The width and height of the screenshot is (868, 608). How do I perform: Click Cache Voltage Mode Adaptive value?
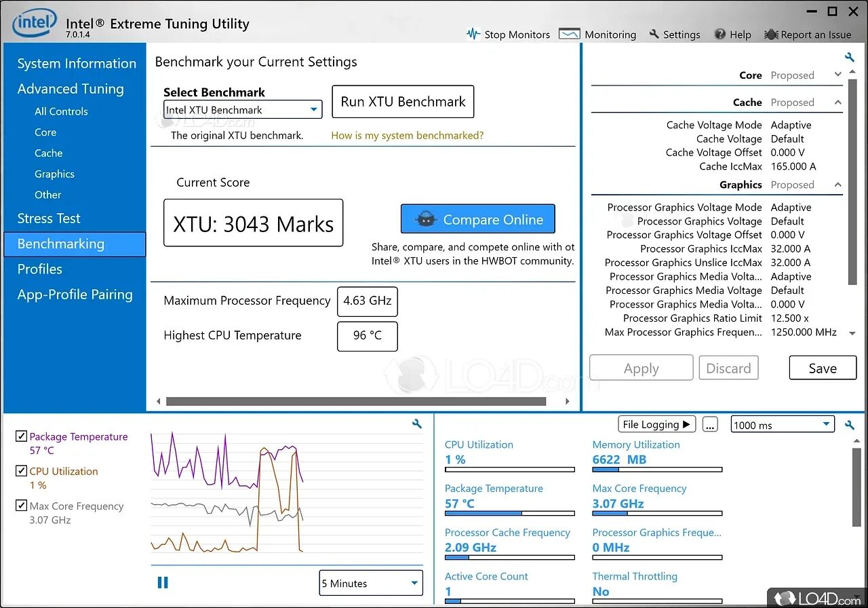click(791, 125)
